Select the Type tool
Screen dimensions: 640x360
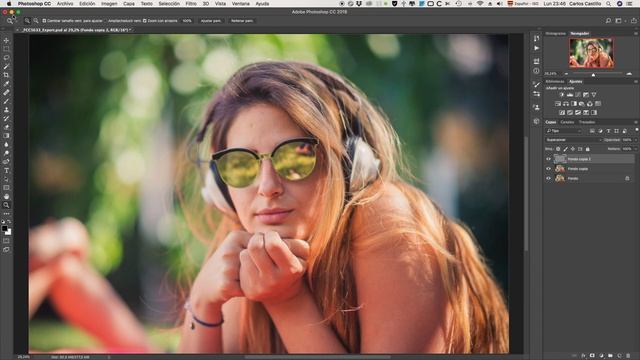6,171
